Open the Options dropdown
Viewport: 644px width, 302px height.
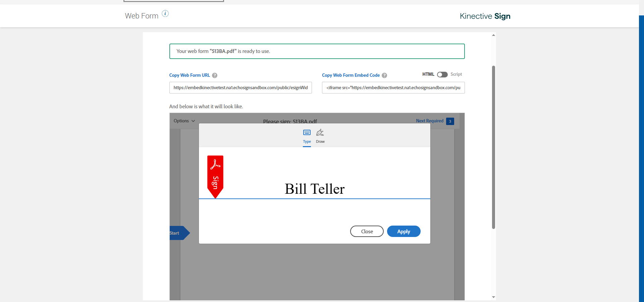click(x=184, y=121)
